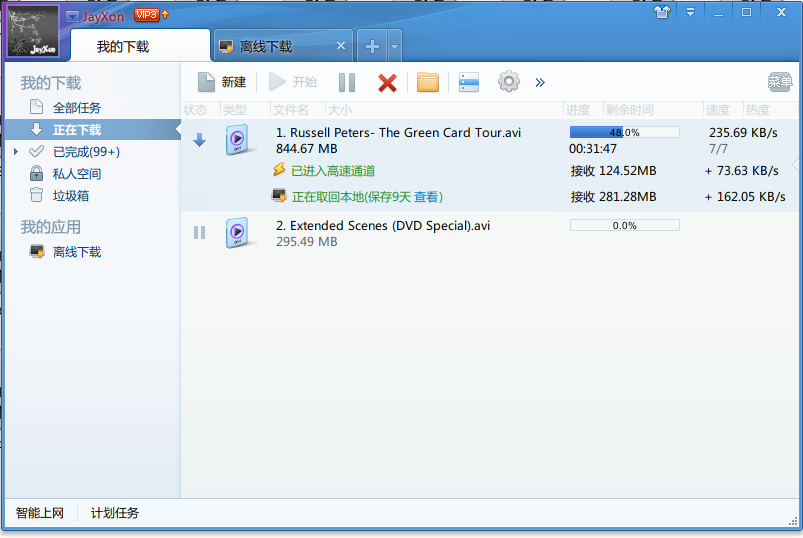Click the red X delete icon
803x538 pixels.
click(387, 82)
